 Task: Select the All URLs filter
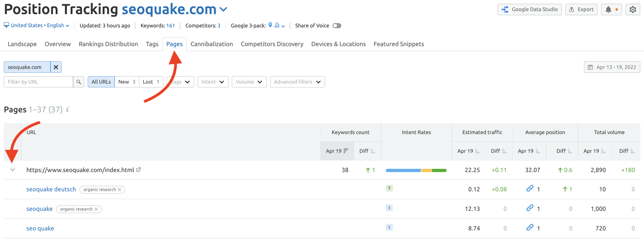click(x=101, y=82)
